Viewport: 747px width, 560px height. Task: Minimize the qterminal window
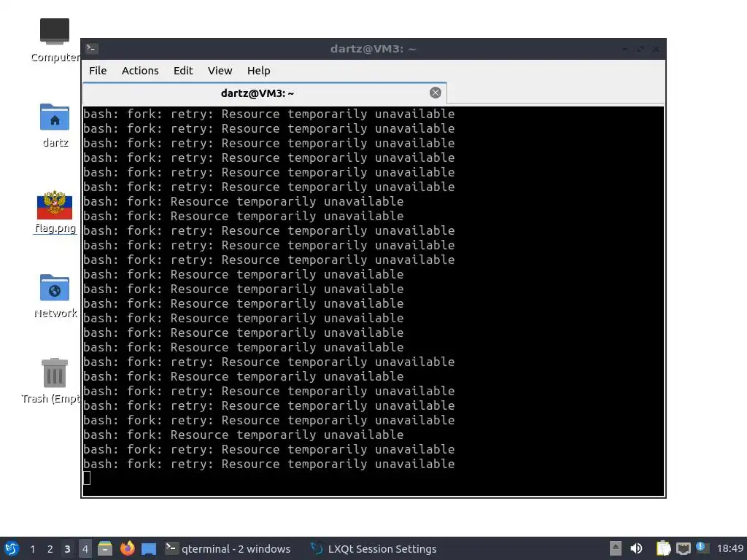click(625, 49)
